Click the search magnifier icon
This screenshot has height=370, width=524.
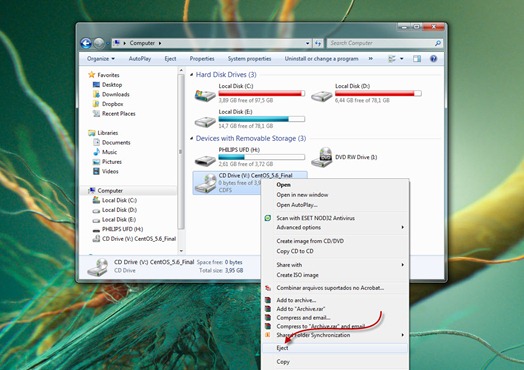point(437,43)
